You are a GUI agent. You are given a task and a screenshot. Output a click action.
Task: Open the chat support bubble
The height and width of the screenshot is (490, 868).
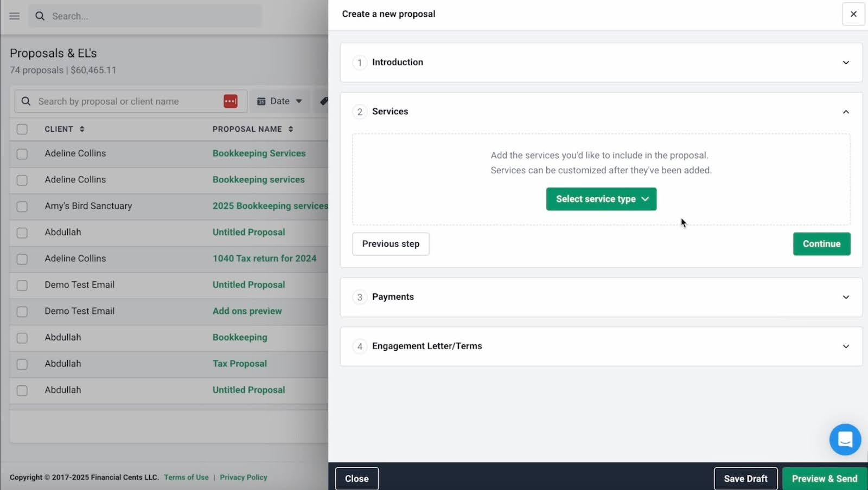point(845,439)
